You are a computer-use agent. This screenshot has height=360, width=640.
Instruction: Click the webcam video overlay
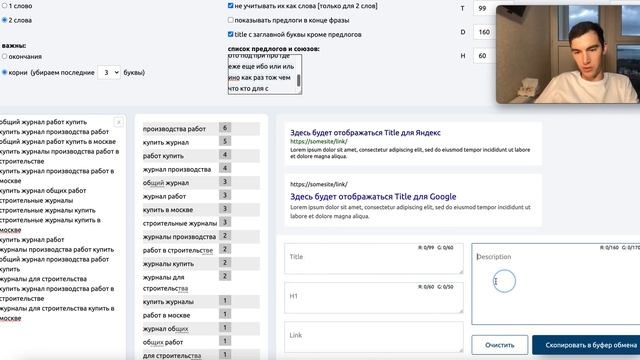tap(568, 54)
